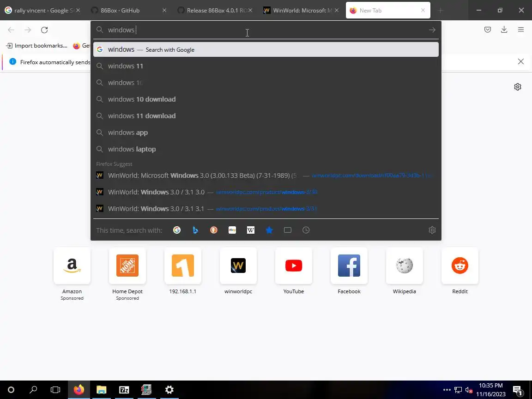Choose 'windows 11' search suggestion
Screen dimensions: 532x399
click(x=266, y=66)
